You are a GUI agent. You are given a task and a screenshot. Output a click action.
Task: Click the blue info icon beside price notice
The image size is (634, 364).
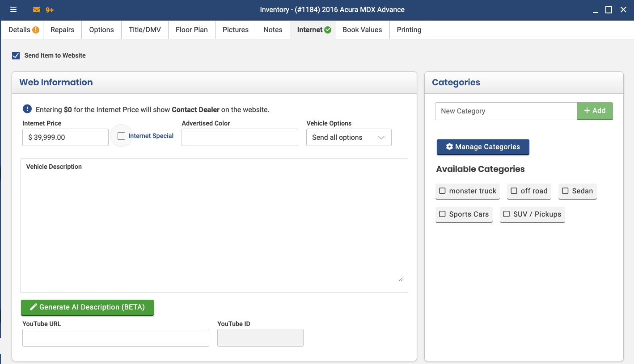27,109
